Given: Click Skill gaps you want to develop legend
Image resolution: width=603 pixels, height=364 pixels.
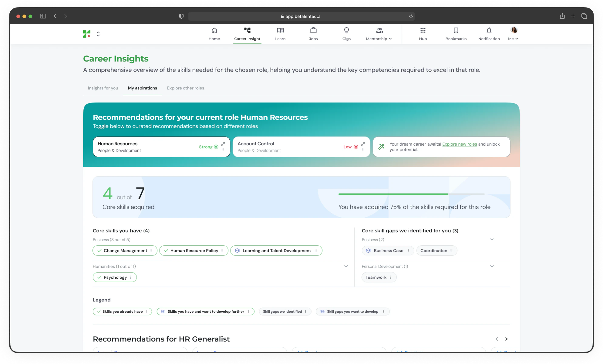Looking at the screenshot, I should (x=352, y=312).
